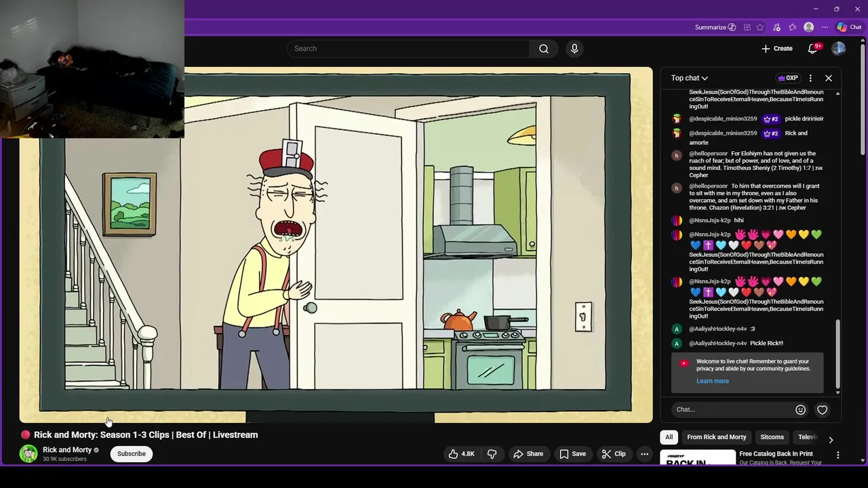
Task: Click chat scrollbar up arrow
Action: [837, 93]
